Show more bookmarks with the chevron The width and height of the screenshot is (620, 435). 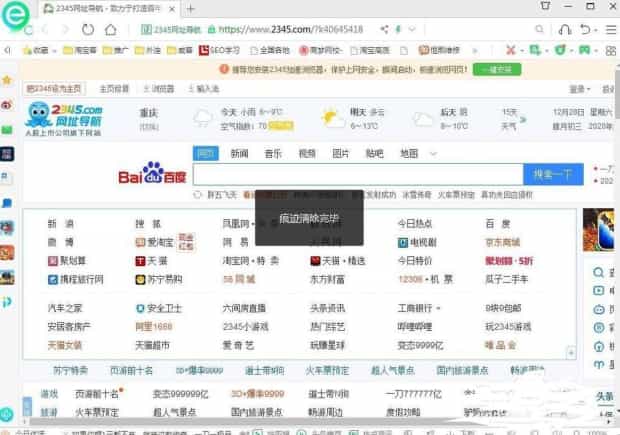click(475, 50)
